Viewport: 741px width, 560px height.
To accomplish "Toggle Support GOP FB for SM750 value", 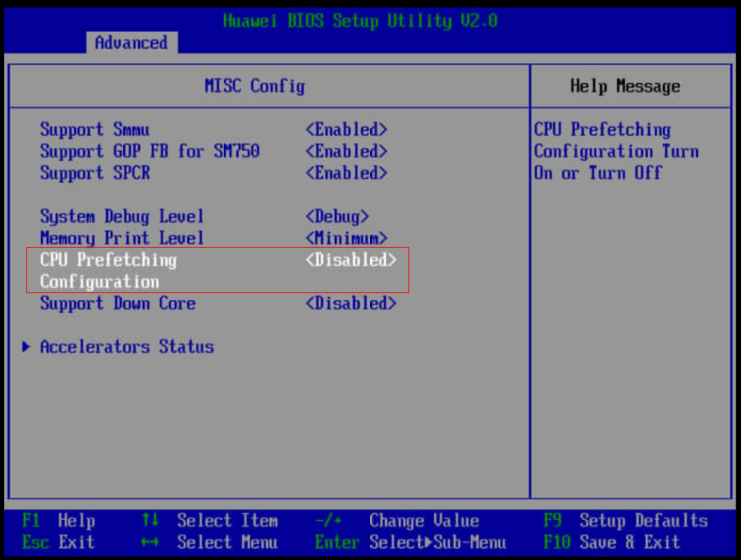I will point(346,151).
